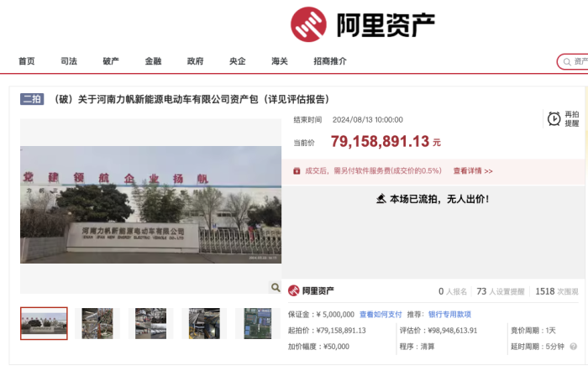The height and width of the screenshot is (371, 588).
Task: Select the 政府 navigation item
Action: pyautogui.click(x=196, y=61)
